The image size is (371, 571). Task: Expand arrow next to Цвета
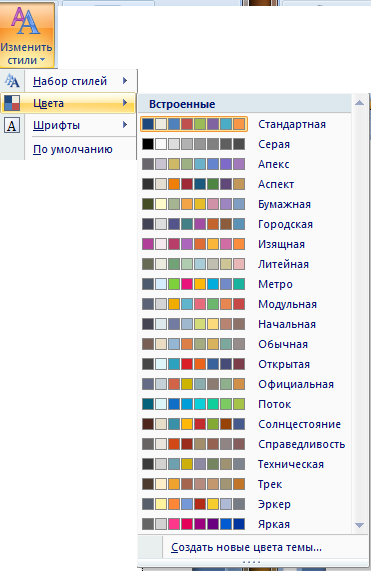point(125,103)
